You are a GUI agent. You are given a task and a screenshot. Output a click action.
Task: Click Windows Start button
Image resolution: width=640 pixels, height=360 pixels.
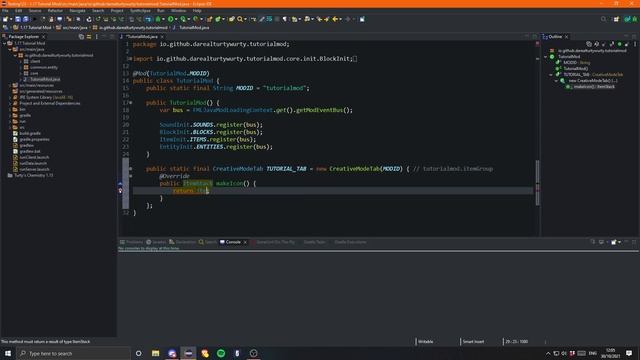click(x=8, y=353)
